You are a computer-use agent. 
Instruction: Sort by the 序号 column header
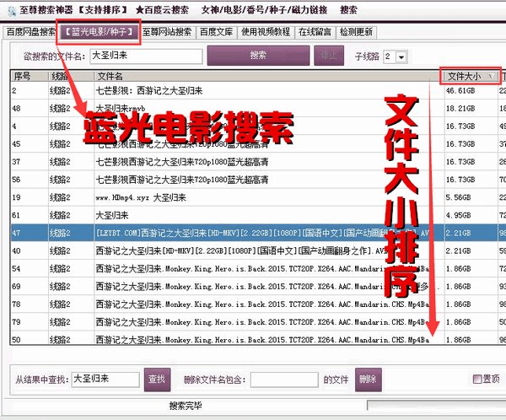tap(30, 76)
